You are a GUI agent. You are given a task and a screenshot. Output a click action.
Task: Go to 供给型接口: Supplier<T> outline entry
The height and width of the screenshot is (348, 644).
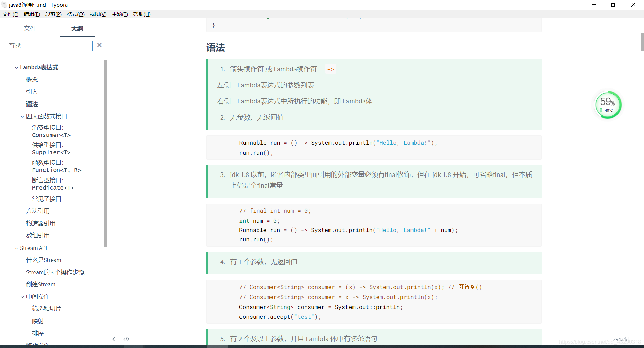tap(51, 148)
